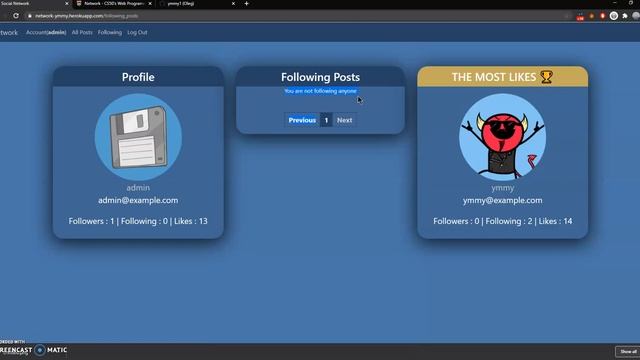
Task: Select page 1 in pagination
Action: coord(326,120)
